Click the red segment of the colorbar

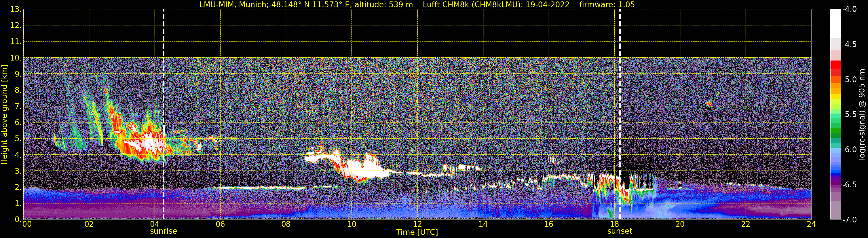tap(836, 65)
